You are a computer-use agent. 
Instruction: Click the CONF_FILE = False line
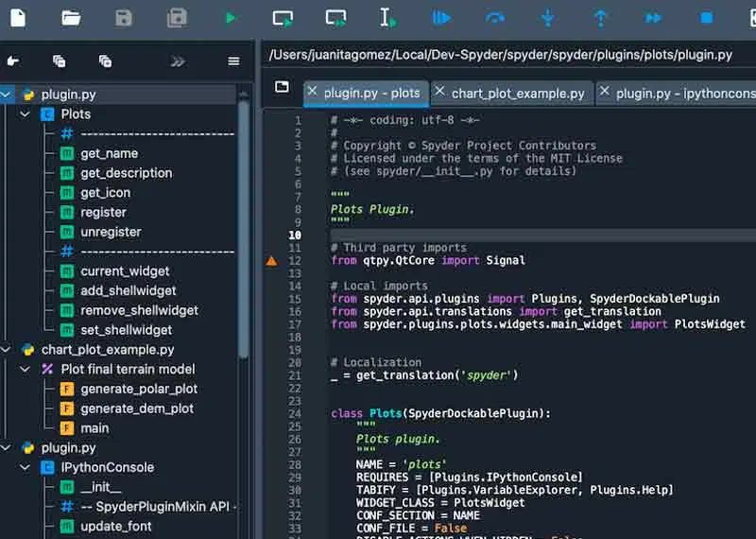pyautogui.click(x=411, y=529)
